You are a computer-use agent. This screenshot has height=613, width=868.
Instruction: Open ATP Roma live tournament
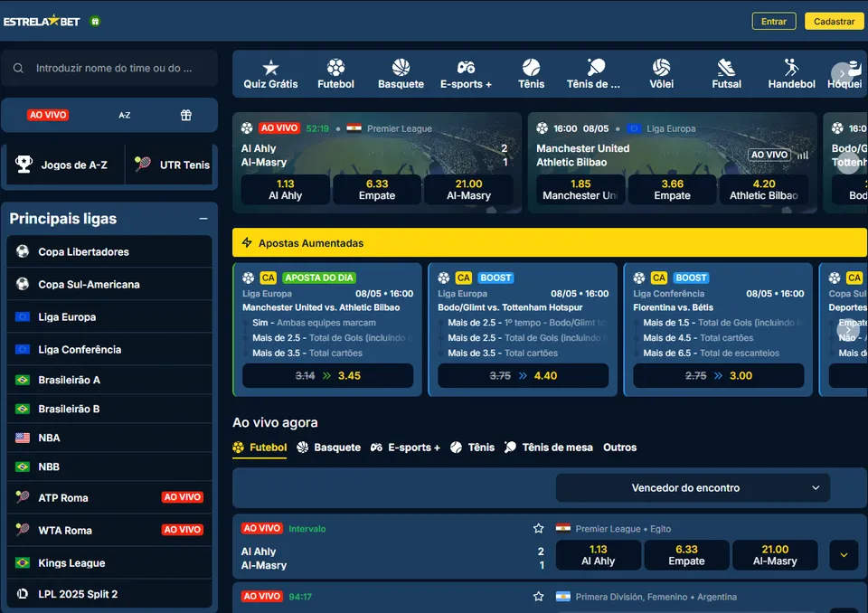pyautogui.click(x=109, y=497)
